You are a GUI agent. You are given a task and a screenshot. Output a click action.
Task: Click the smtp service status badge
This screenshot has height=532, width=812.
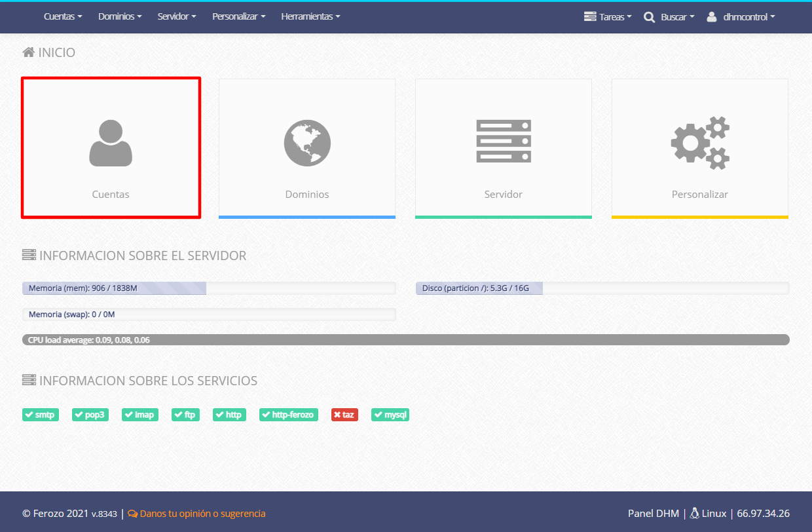tap(41, 415)
